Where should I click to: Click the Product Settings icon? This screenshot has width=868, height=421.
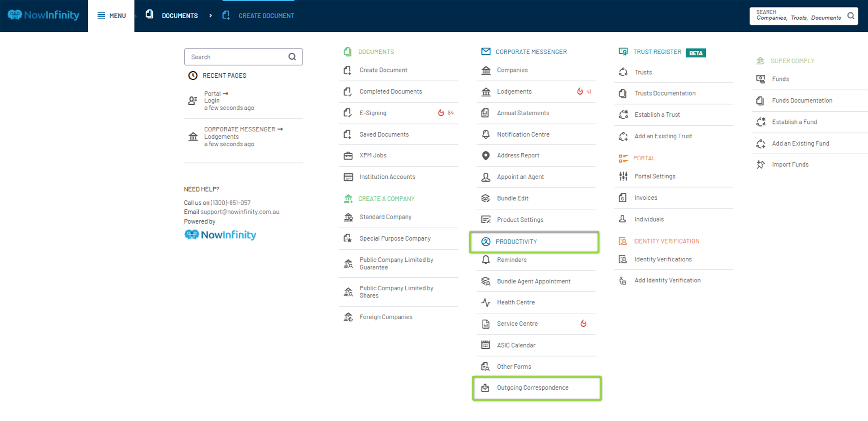486,220
